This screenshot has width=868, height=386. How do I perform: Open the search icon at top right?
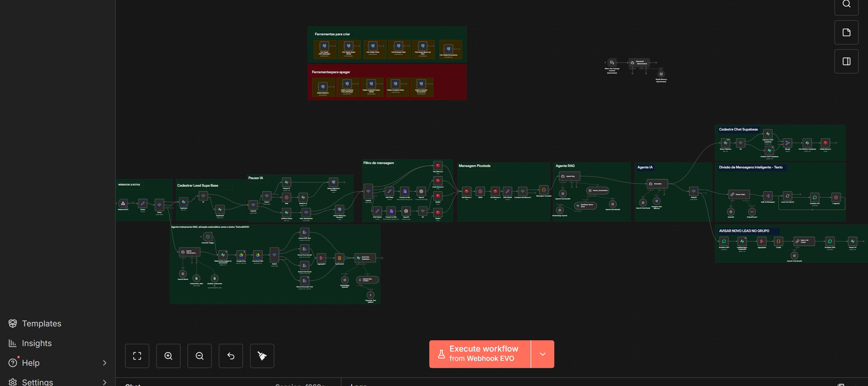pyautogui.click(x=846, y=5)
